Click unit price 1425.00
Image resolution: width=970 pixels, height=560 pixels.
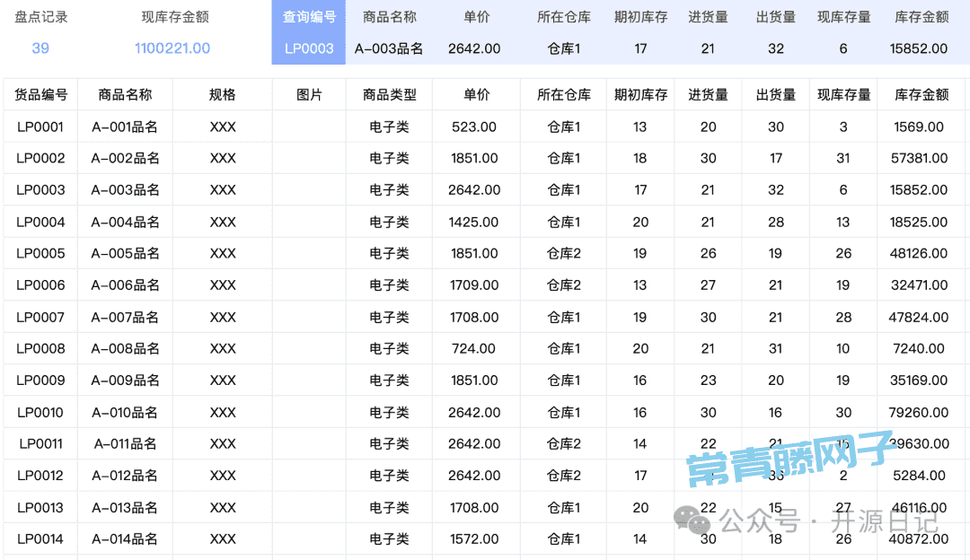tap(474, 222)
